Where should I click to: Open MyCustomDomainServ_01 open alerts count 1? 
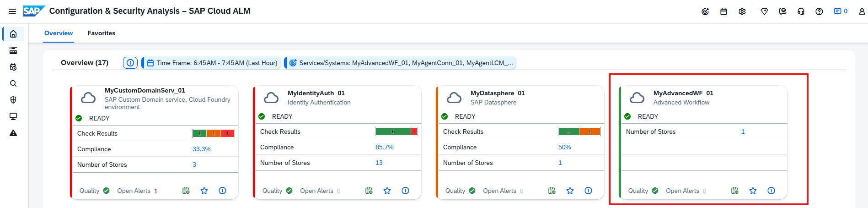pos(155,191)
